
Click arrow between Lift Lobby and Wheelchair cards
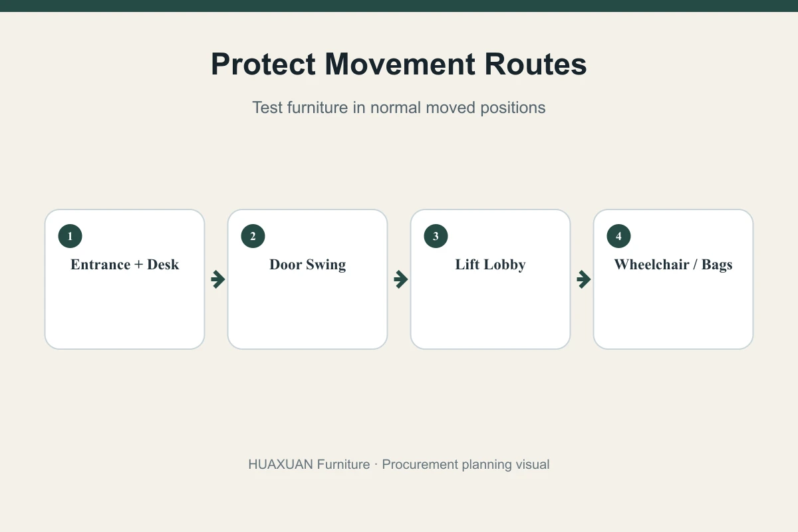[x=584, y=279]
